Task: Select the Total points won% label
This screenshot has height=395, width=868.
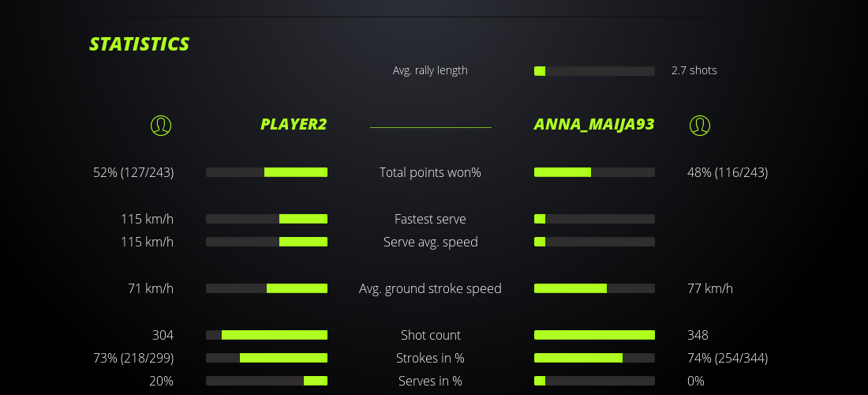Action: pos(430,172)
